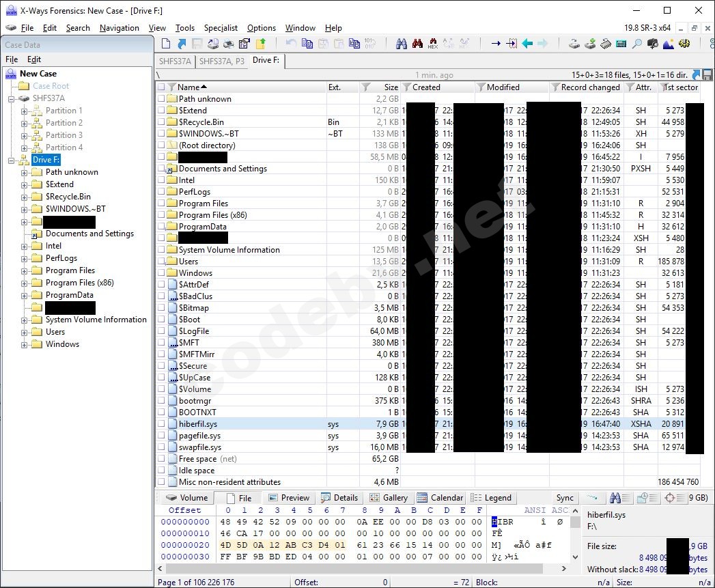Check the select-all box in header
The image size is (715, 588).
(x=161, y=87)
